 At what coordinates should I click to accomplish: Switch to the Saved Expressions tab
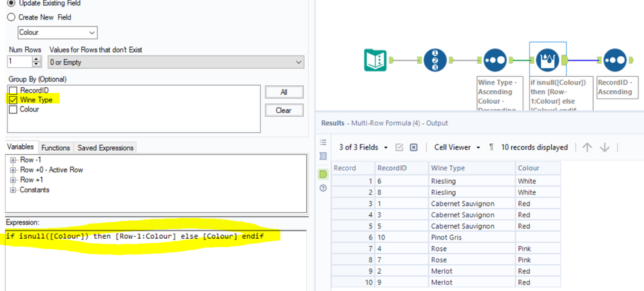pos(106,148)
